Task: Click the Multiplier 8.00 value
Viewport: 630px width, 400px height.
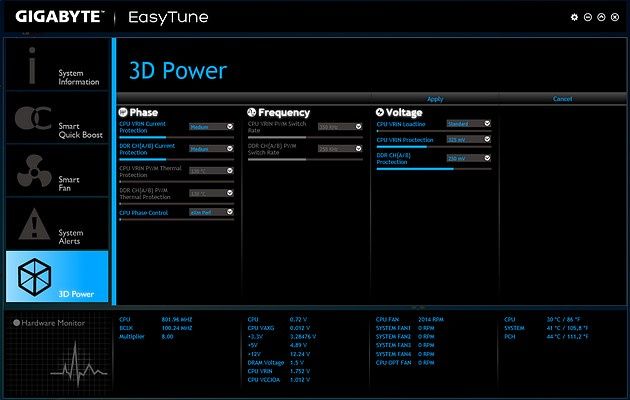Action: tap(168, 337)
